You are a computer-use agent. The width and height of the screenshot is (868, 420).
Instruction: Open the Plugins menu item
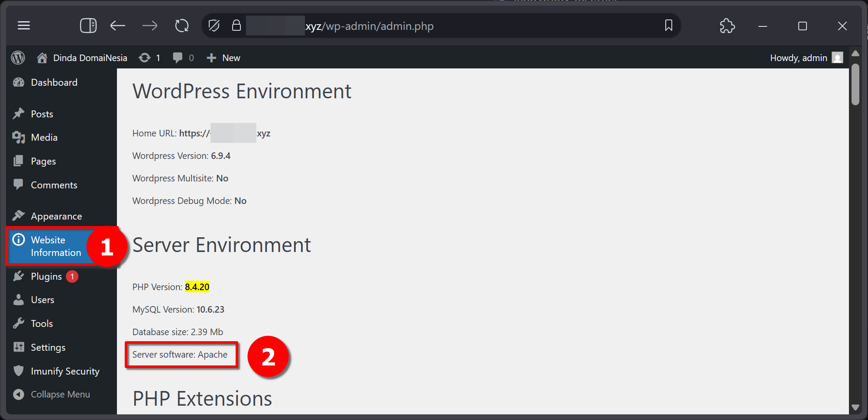pyautogui.click(x=46, y=276)
